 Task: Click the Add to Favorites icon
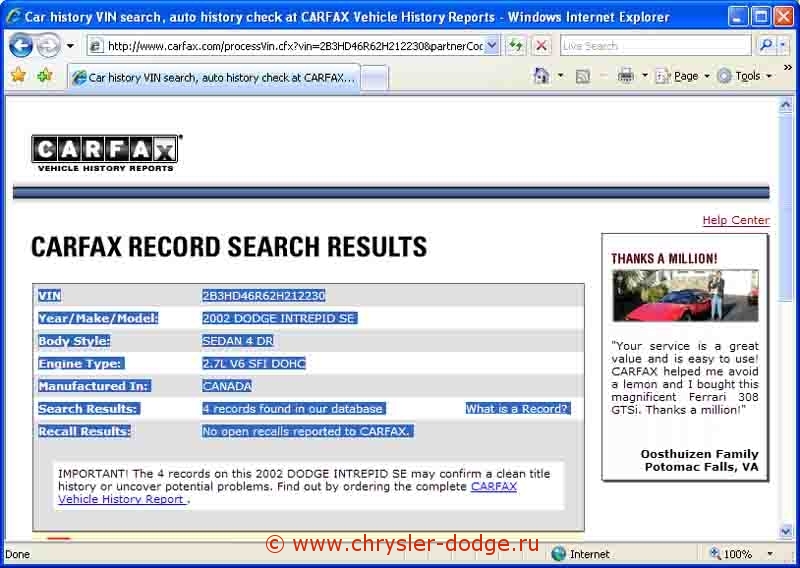(45, 76)
